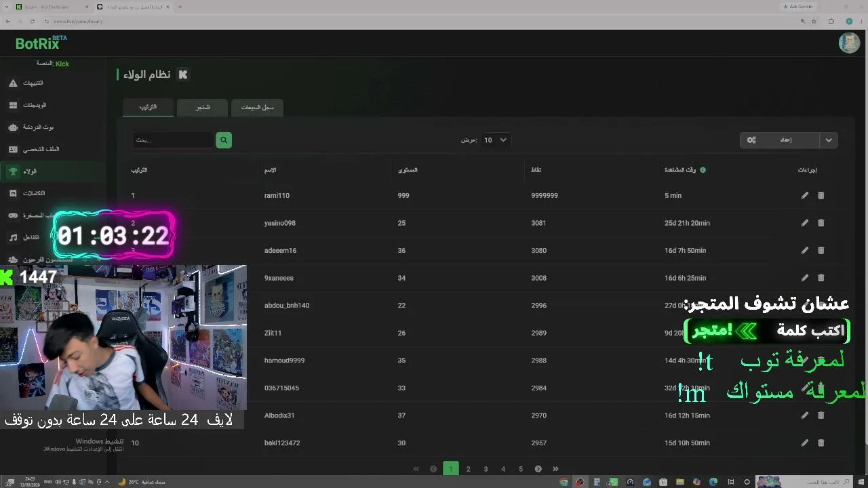This screenshot has height=488, width=868.
Task: Focus the بحث search input field
Action: (x=173, y=140)
